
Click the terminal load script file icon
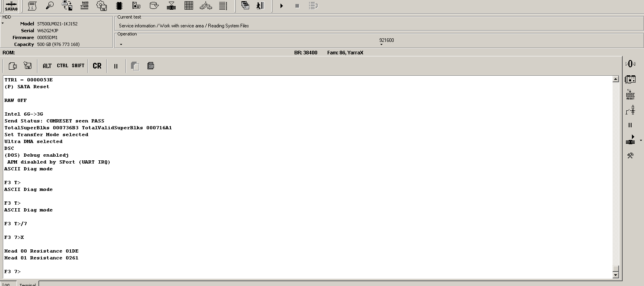coord(12,66)
